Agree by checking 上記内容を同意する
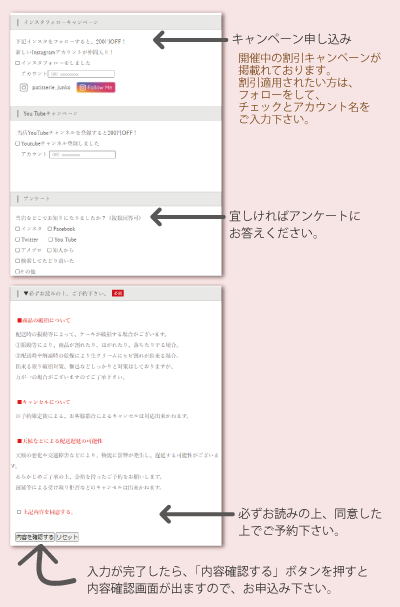The image size is (400, 607). tap(19, 512)
